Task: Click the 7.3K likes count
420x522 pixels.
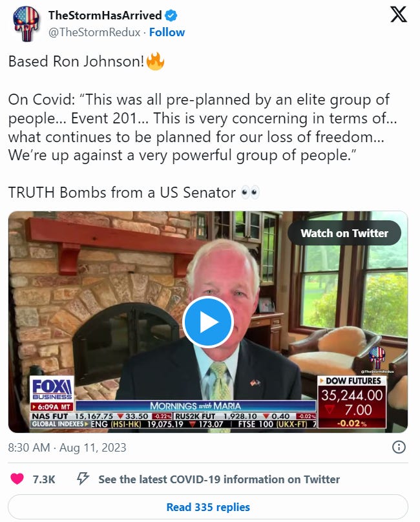Action: pyautogui.click(x=44, y=479)
